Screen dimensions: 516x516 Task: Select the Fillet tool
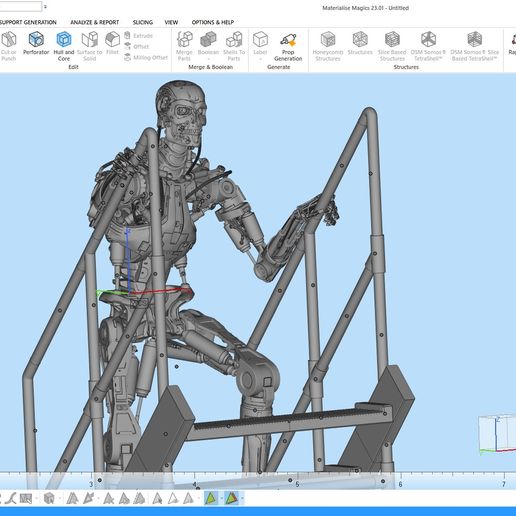(x=112, y=43)
